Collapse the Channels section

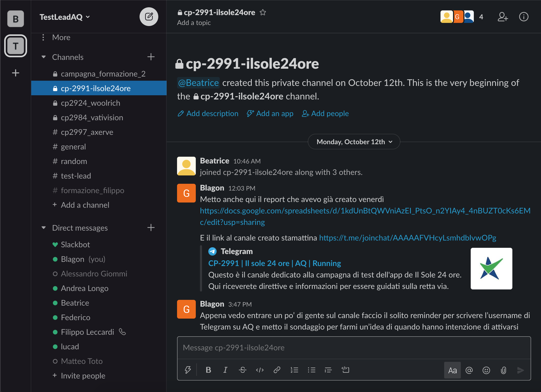[x=44, y=57]
